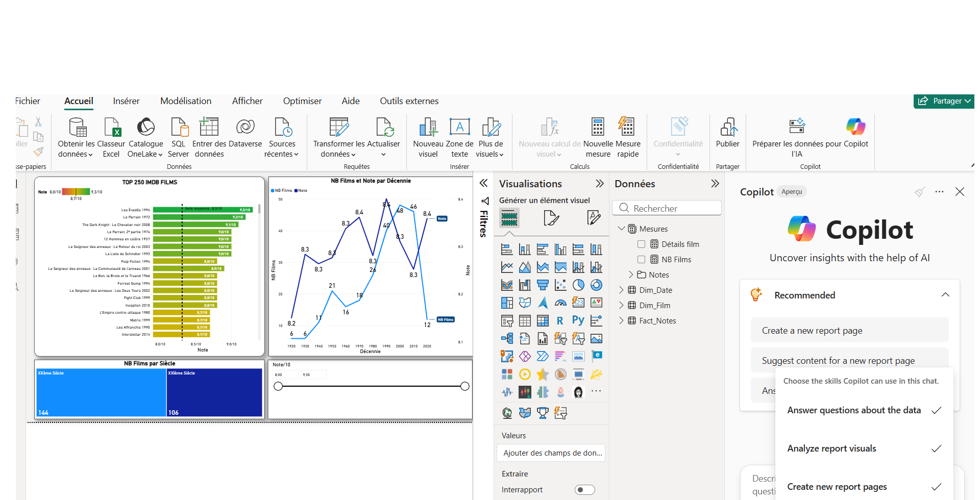Viewport: 980px width, 500px height.
Task: Choose the pie chart visual
Action: pyautogui.click(x=578, y=285)
